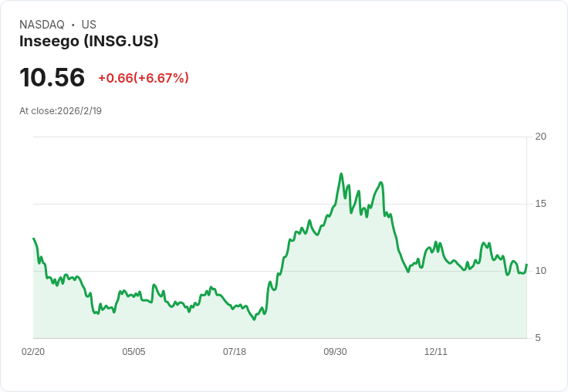Viewport: 568px width, 392px height.
Task: Select the 15 label on the price axis
Action: coord(541,204)
